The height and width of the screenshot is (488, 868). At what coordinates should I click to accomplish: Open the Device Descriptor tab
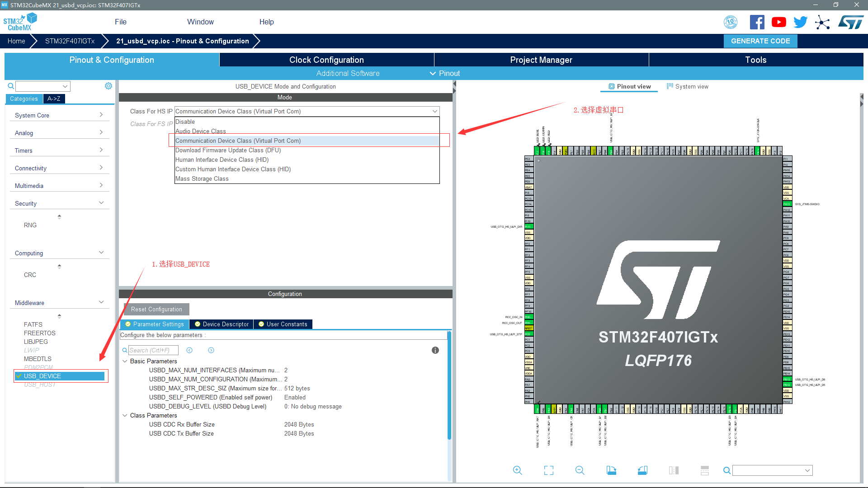pyautogui.click(x=222, y=324)
